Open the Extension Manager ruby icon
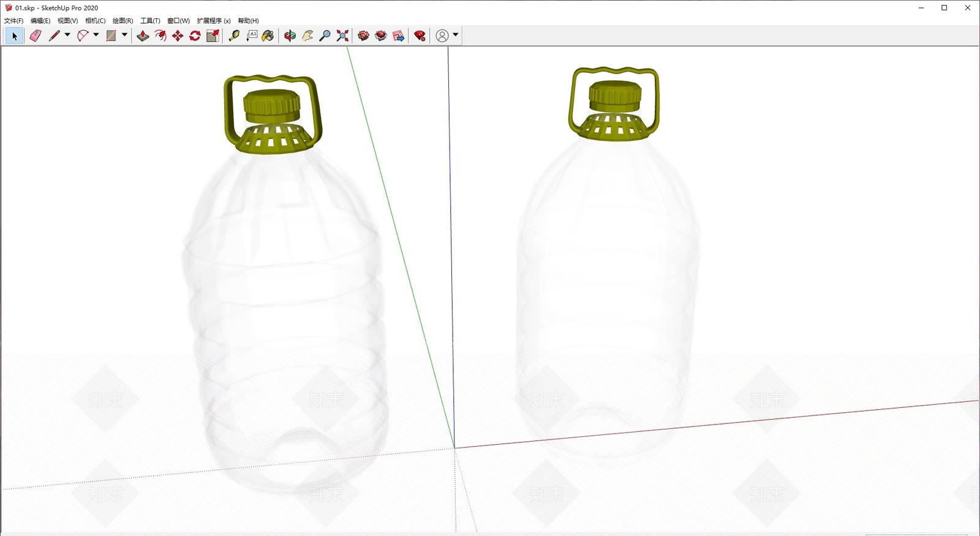This screenshot has width=980, height=536. [x=420, y=36]
